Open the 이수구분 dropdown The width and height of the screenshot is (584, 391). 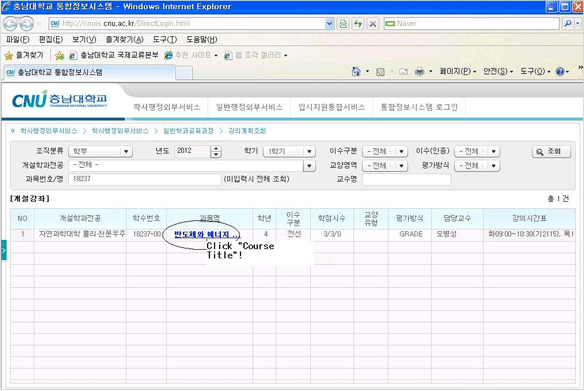(385, 151)
